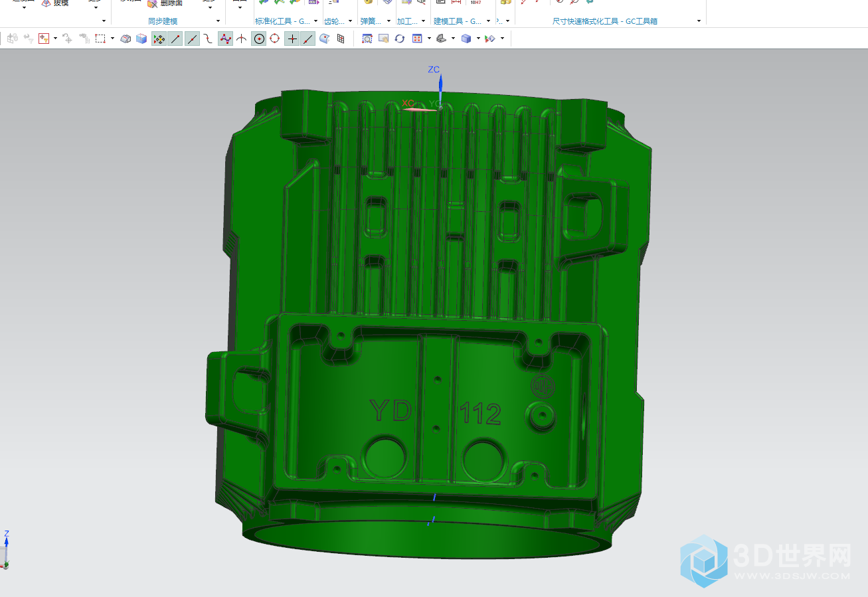Toggle Pole snap on spline

(225, 39)
